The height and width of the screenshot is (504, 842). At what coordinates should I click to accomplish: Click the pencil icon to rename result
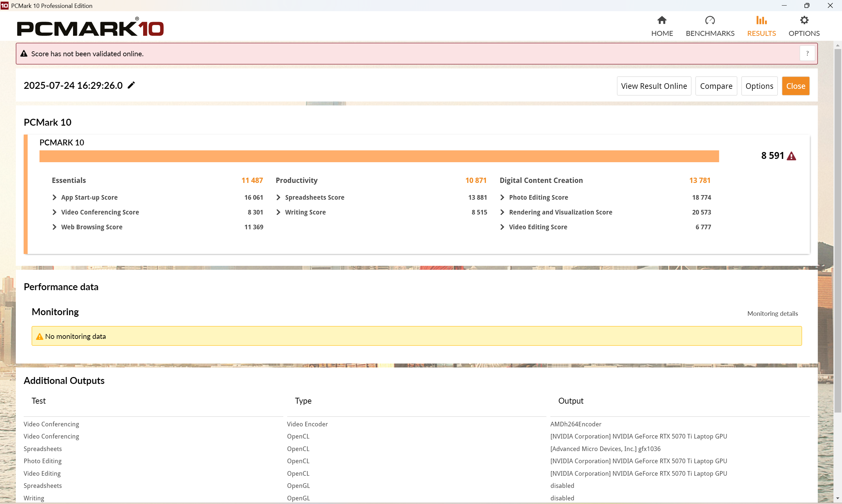[x=131, y=85]
